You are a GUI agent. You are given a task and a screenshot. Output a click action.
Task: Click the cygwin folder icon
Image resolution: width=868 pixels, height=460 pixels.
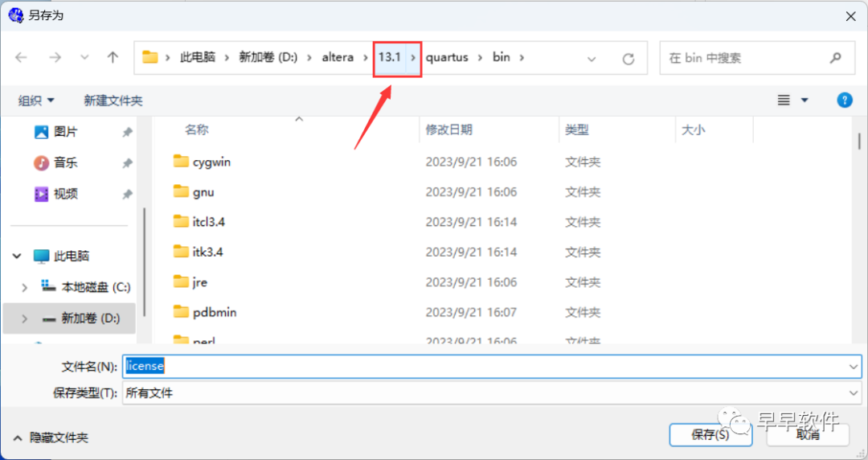181,162
